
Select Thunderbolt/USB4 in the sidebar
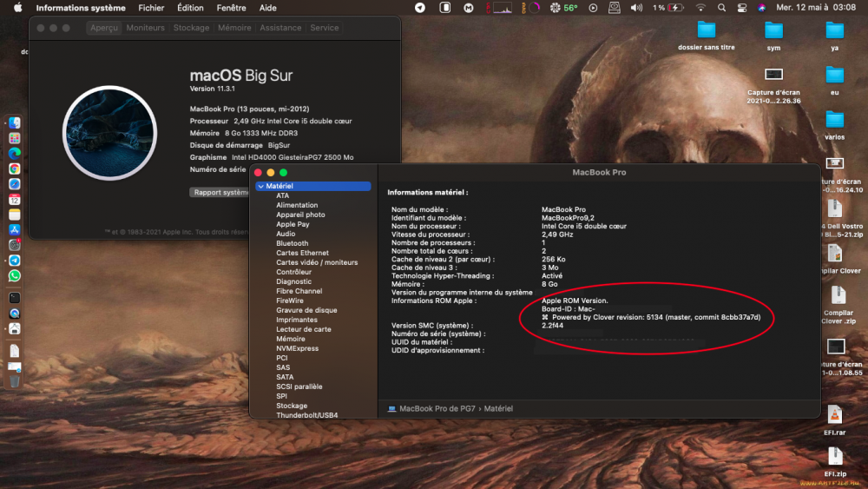(306, 415)
